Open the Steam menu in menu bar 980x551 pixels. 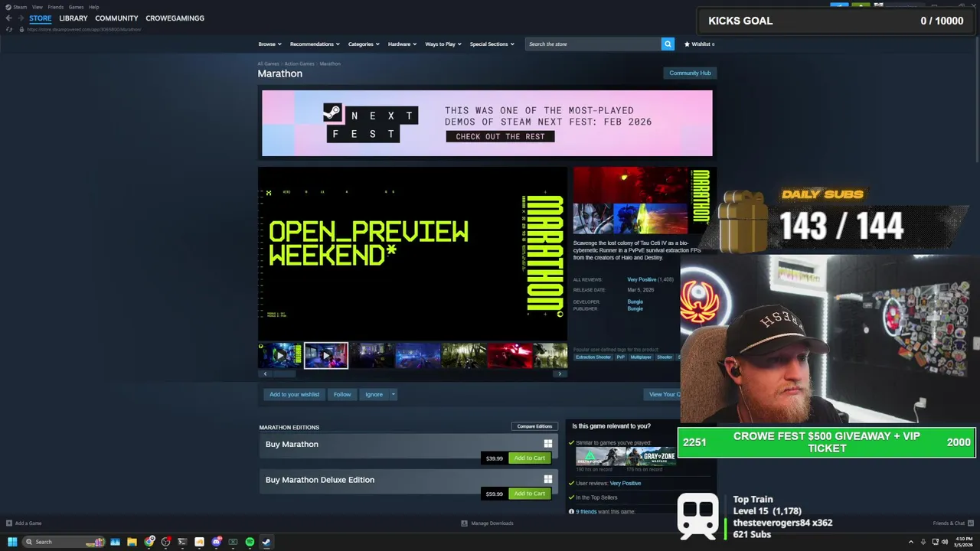point(20,7)
